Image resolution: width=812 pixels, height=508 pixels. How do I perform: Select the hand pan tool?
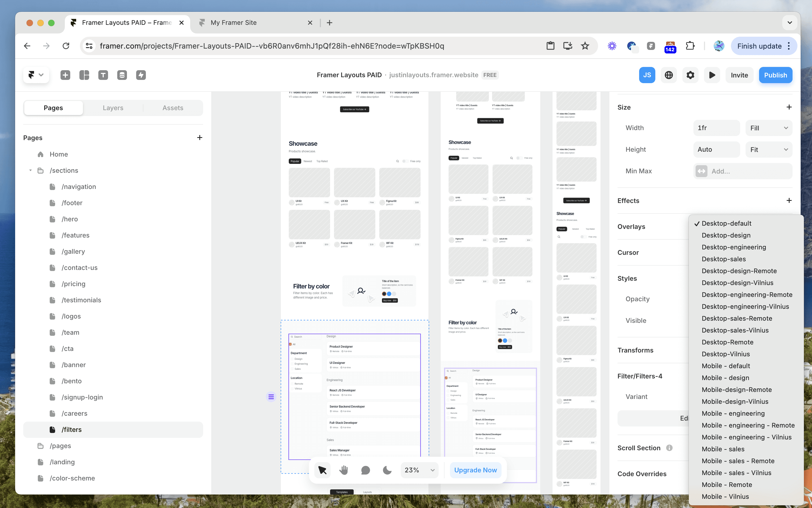tap(344, 470)
